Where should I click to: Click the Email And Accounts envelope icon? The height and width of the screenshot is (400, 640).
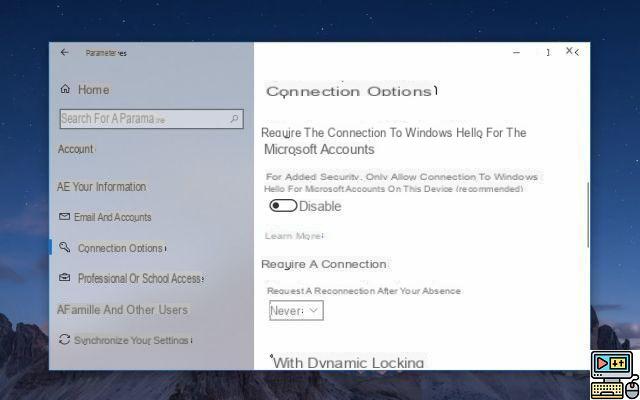click(x=64, y=216)
